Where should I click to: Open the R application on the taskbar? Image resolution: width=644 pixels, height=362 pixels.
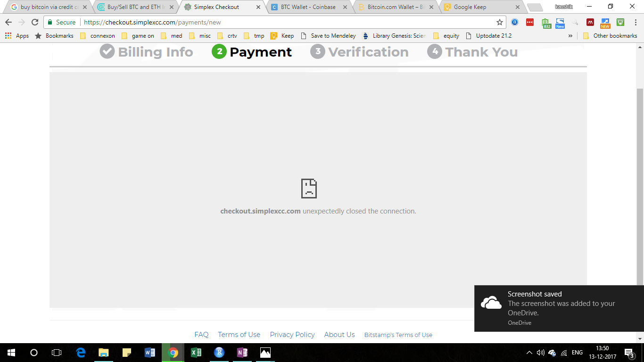(219, 353)
